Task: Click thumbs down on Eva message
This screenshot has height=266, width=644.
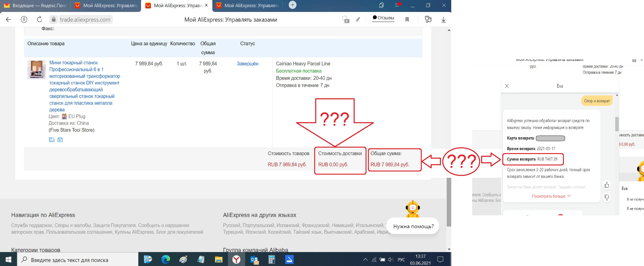Action: pos(606,197)
